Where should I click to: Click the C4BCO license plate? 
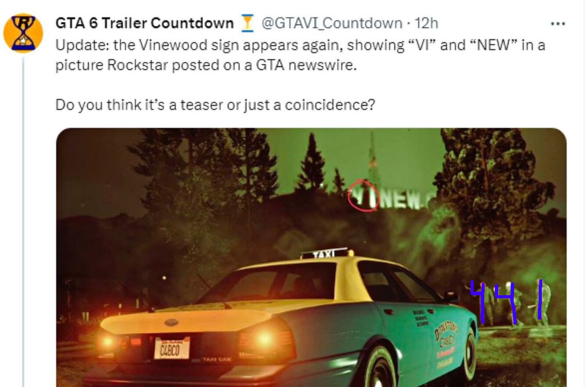[172, 349]
